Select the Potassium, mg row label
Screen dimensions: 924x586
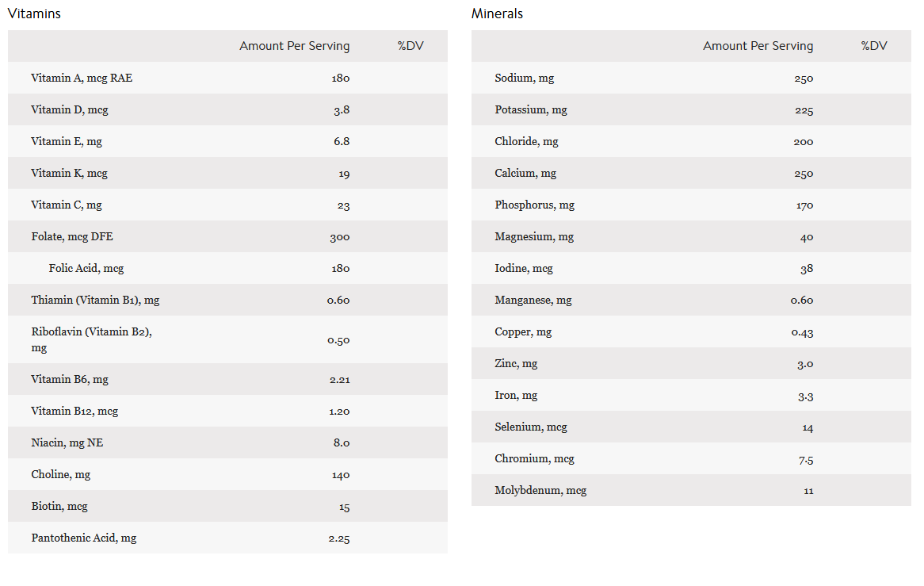coord(531,109)
